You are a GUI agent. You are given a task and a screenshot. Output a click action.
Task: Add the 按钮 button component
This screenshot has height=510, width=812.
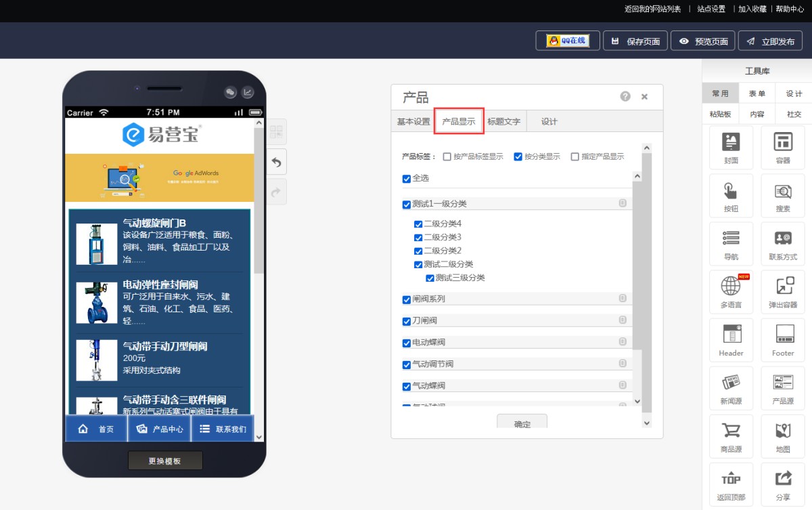point(731,195)
